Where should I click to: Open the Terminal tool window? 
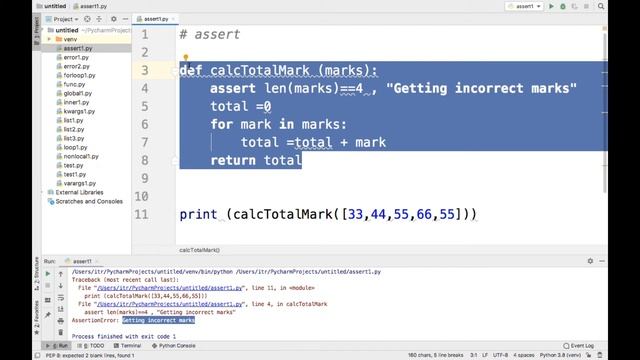127,346
